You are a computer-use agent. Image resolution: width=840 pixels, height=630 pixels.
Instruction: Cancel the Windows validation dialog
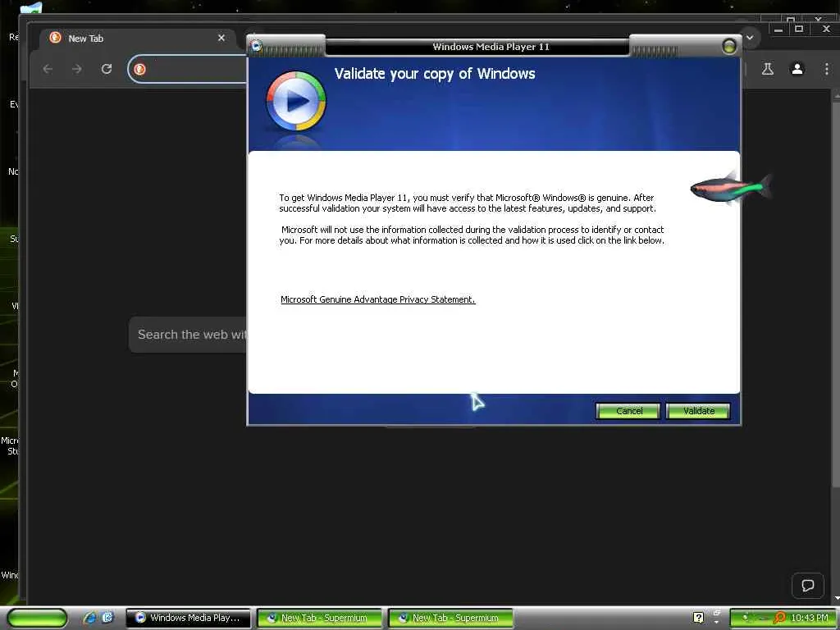click(x=628, y=411)
